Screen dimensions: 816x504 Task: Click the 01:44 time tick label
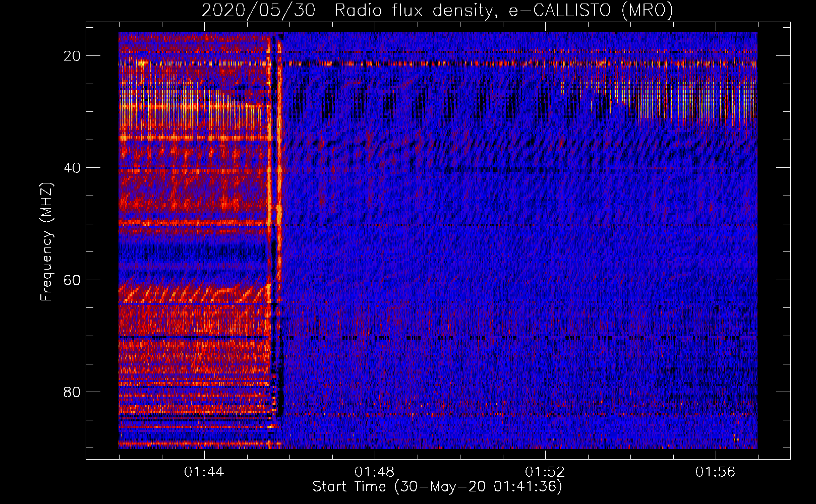coord(204,472)
